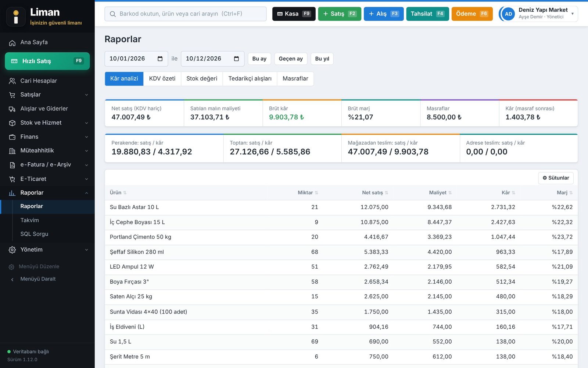Open calendar picker on start date field
The width and height of the screenshot is (588, 368).
coord(160,59)
